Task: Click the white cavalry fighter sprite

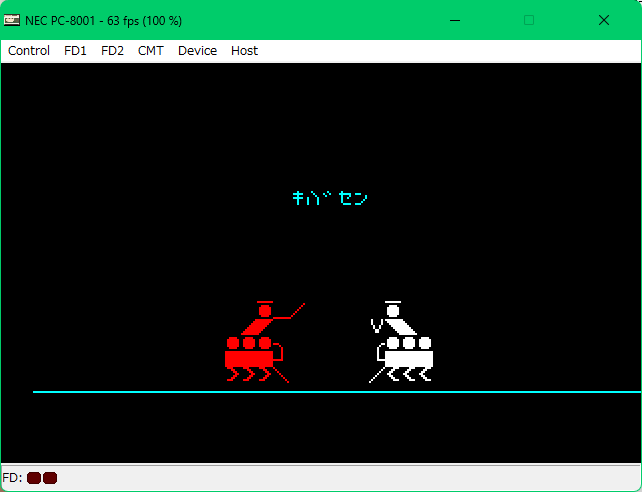Action: pos(402,343)
